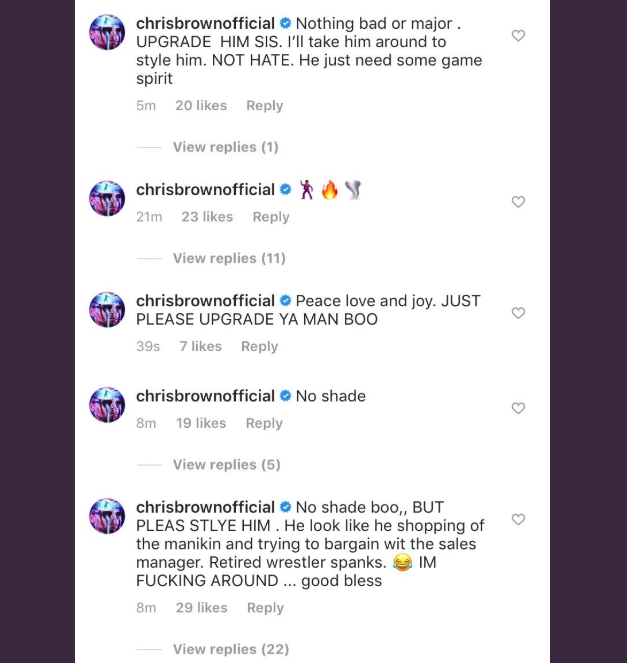Reply to the 19-likes "No shade" comment

(264, 423)
